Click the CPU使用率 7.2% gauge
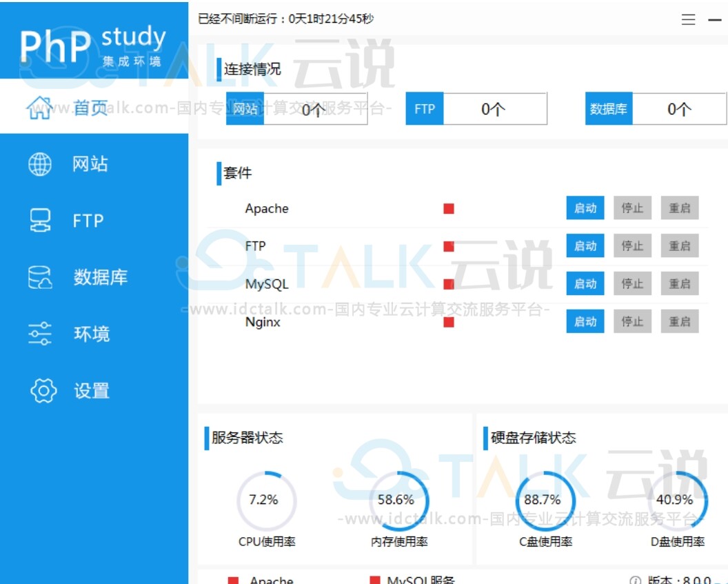Image resolution: width=728 pixels, height=584 pixels. pyautogui.click(x=267, y=501)
